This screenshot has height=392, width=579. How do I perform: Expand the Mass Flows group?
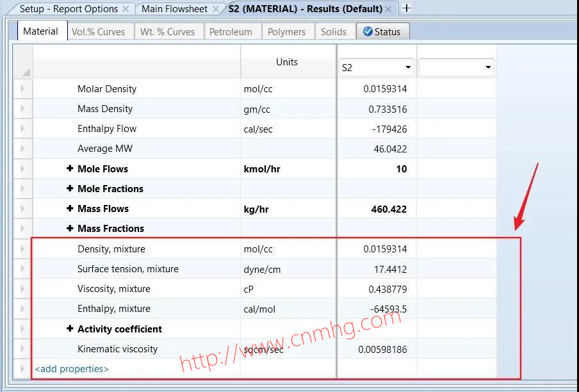(70, 209)
